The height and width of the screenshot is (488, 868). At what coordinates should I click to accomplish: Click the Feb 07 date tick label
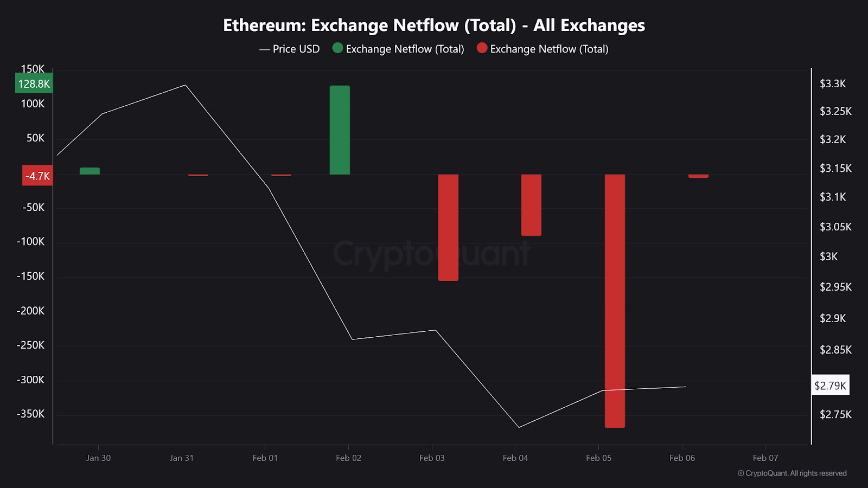[x=765, y=458]
